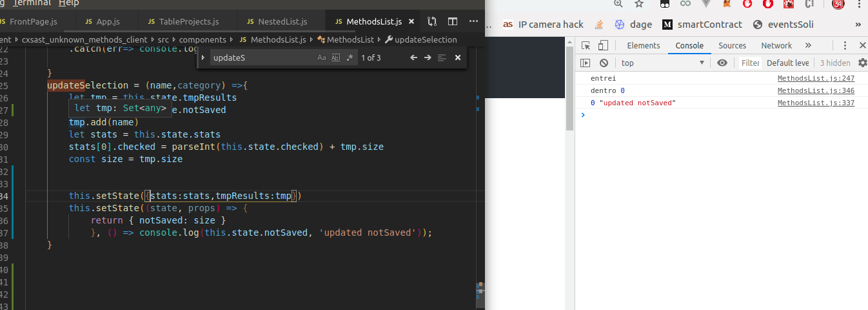Split the VS Code editor right
Image resolution: width=868 pixels, height=310 pixels.
[453, 21]
